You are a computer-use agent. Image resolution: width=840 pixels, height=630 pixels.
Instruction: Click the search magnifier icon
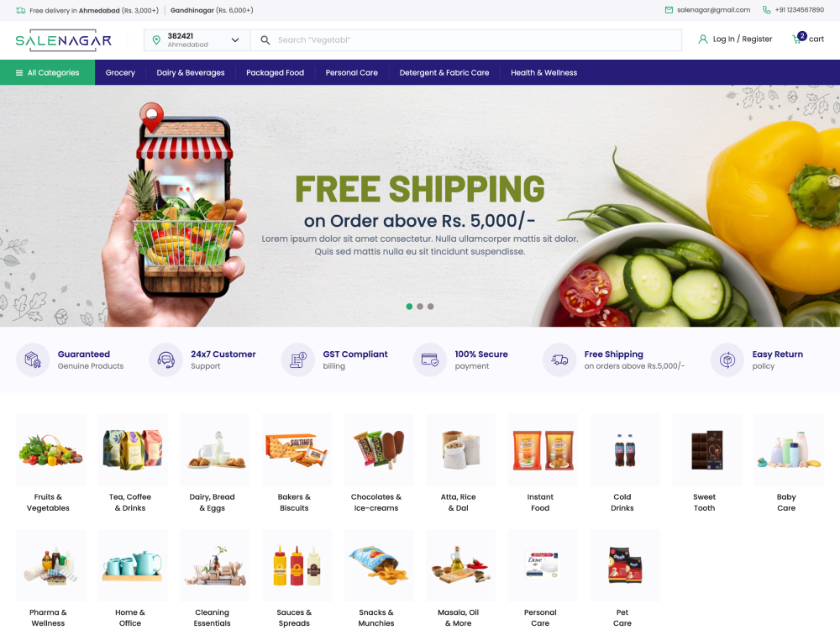pyautogui.click(x=265, y=39)
